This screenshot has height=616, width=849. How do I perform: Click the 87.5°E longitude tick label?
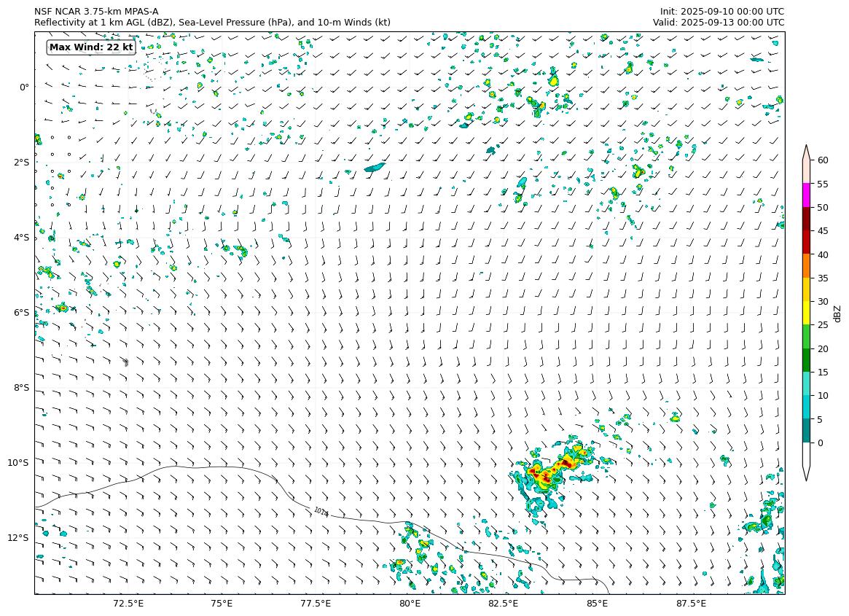691,604
